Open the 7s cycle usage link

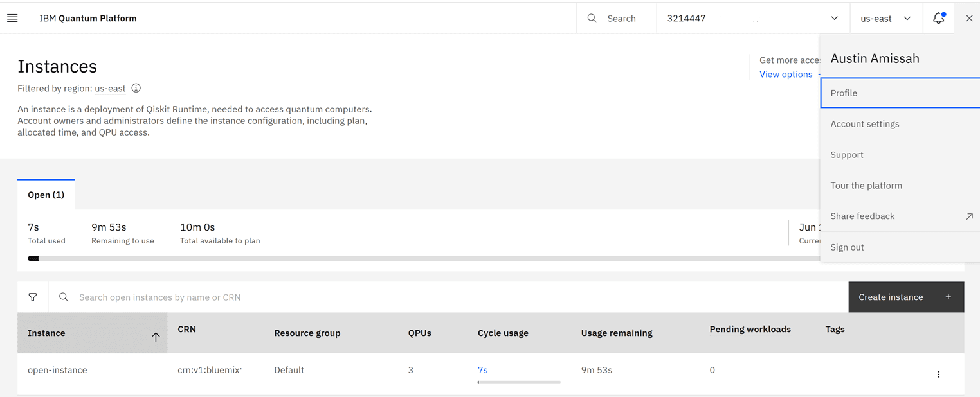pos(482,370)
